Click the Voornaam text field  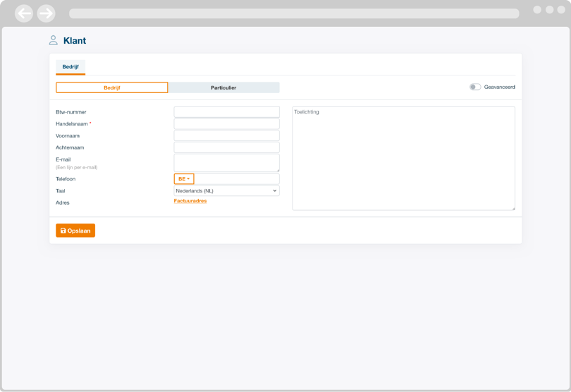point(226,136)
